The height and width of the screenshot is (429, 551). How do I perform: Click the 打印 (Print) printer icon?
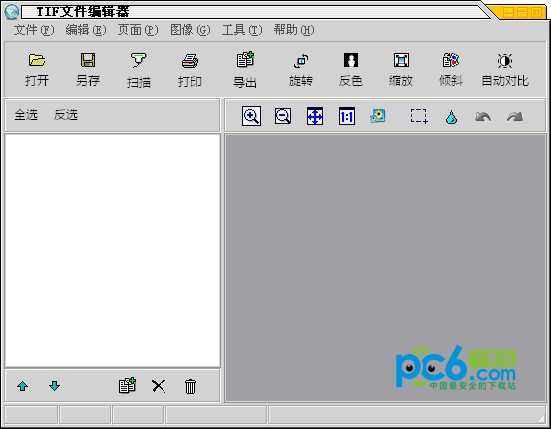point(190,61)
